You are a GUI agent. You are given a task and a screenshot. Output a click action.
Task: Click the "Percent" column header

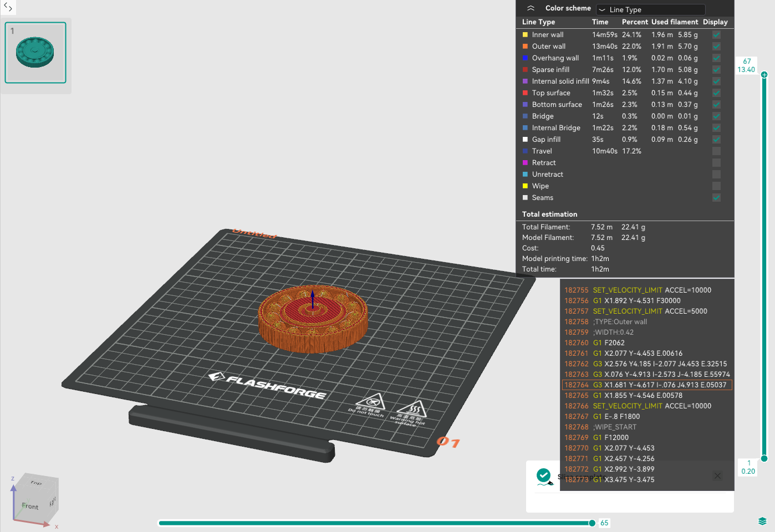point(635,22)
